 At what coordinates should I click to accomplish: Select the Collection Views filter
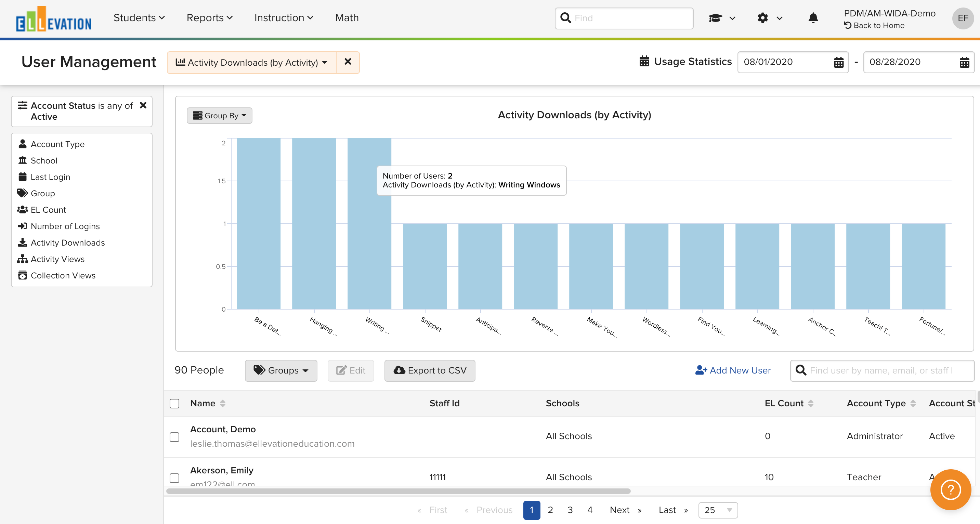(x=63, y=275)
